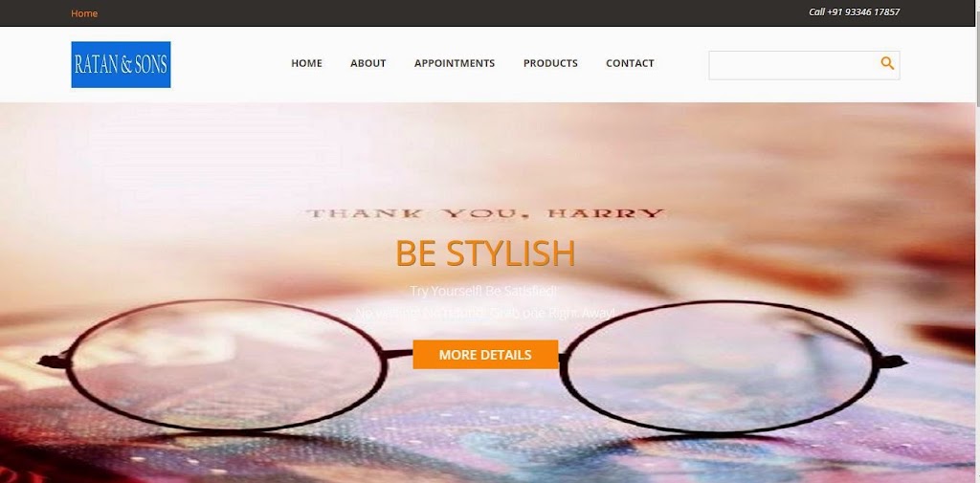Open the CONTACT page
The width and height of the screenshot is (980, 483).
630,63
